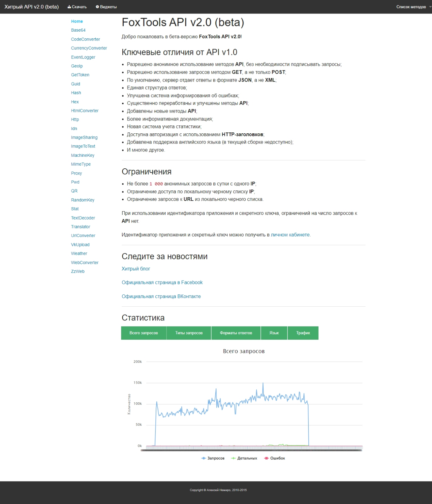Click the Статистика heading
This screenshot has height=504, width=432.
(143, 318)
